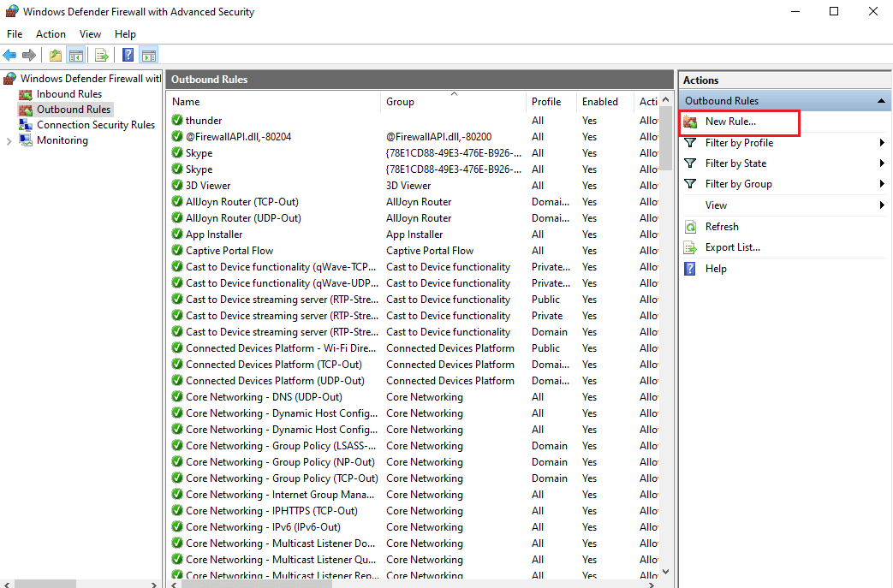
Task: Open the Action menu
Action: 51,34
